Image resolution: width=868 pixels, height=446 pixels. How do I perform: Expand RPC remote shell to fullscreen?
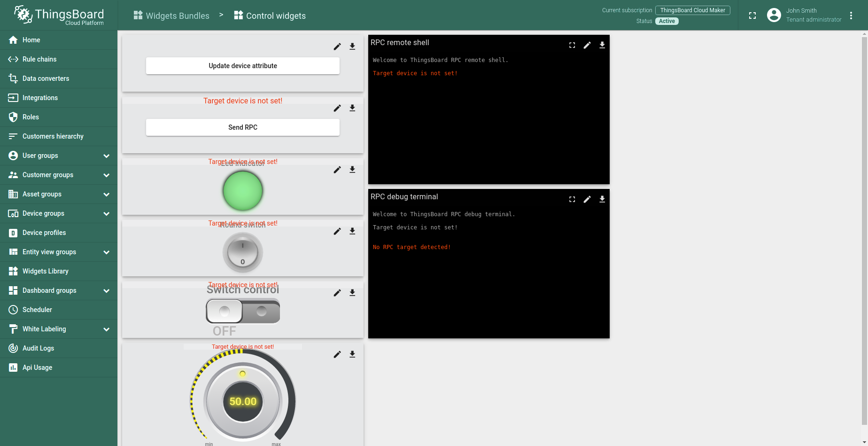(572, 45)
